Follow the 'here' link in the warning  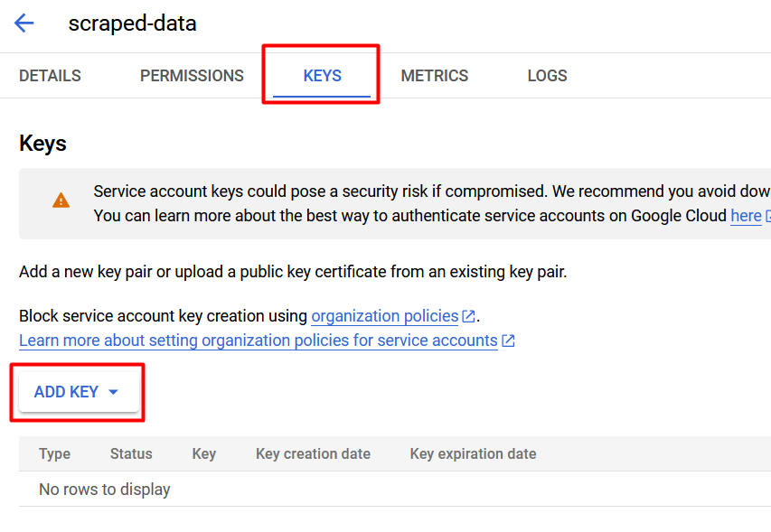pyautogui.click(x=746, y=216)
